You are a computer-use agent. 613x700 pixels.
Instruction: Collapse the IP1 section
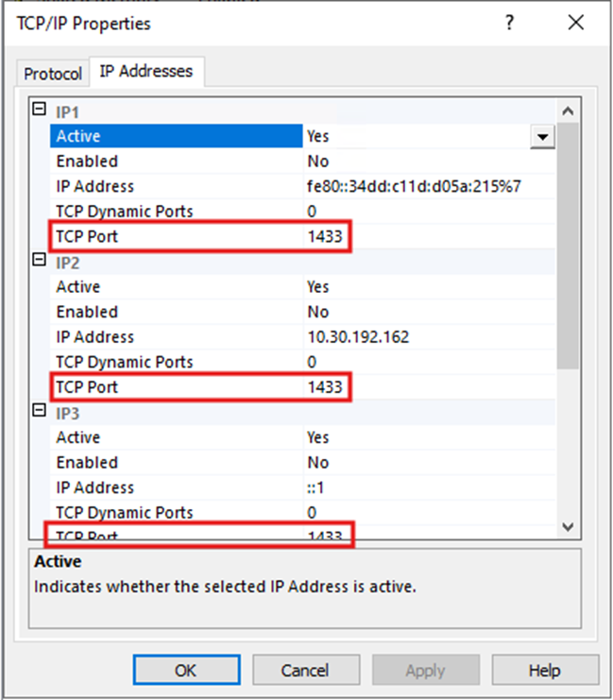(x=40, y=110)
